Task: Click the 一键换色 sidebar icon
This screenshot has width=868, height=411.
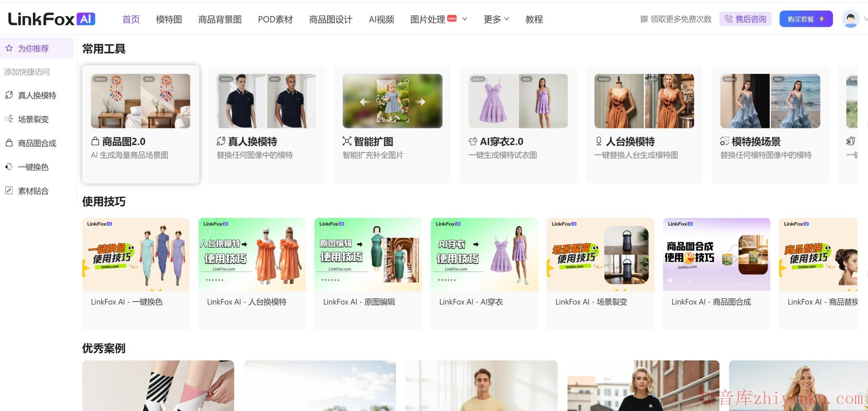Action: tap(9, 167)
